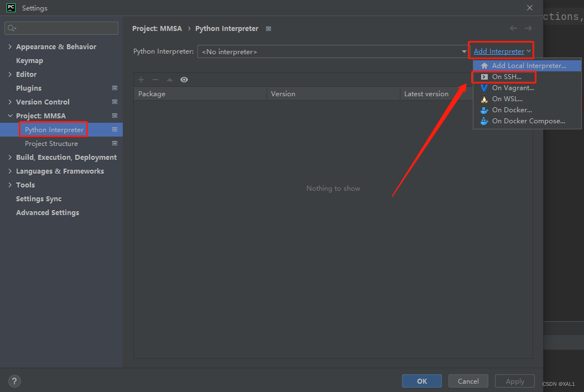Open Advanced Settings page
The width and height of the screenshot is (584, 392).
[48, 212]
